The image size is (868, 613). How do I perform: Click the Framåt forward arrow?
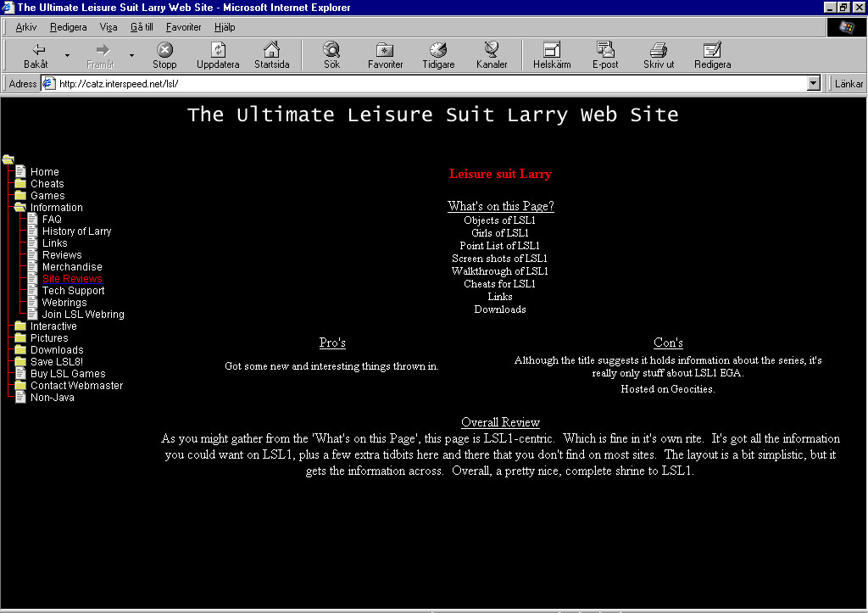coord(100,55)
